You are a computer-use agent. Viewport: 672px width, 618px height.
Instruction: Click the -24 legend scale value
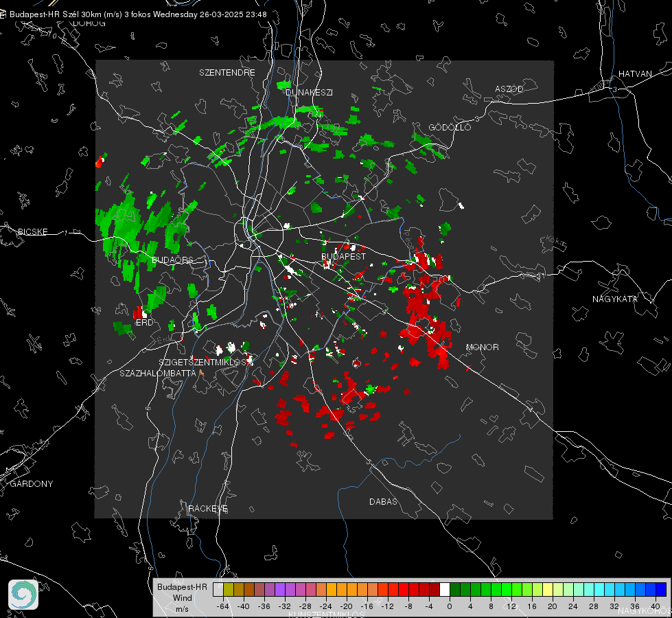click(326, 606)
